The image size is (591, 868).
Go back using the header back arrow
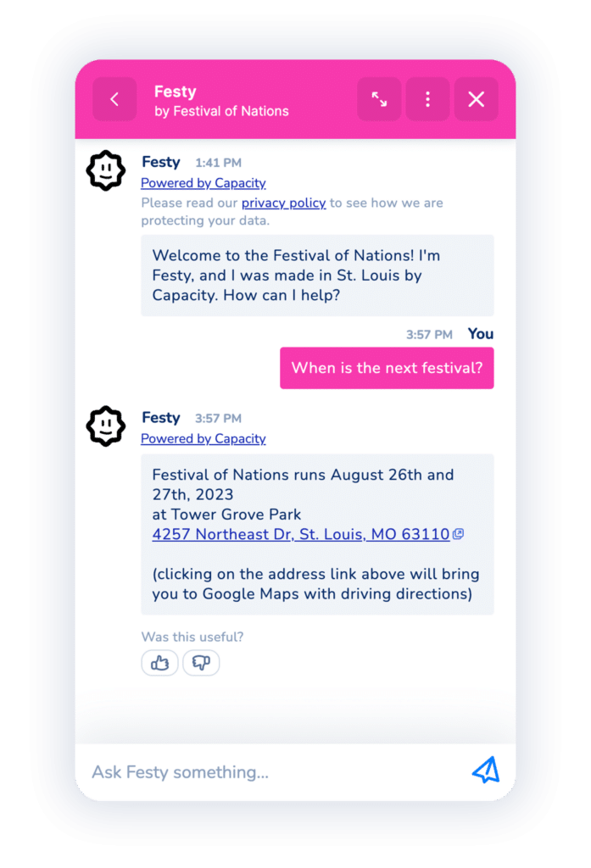[114, 99]
